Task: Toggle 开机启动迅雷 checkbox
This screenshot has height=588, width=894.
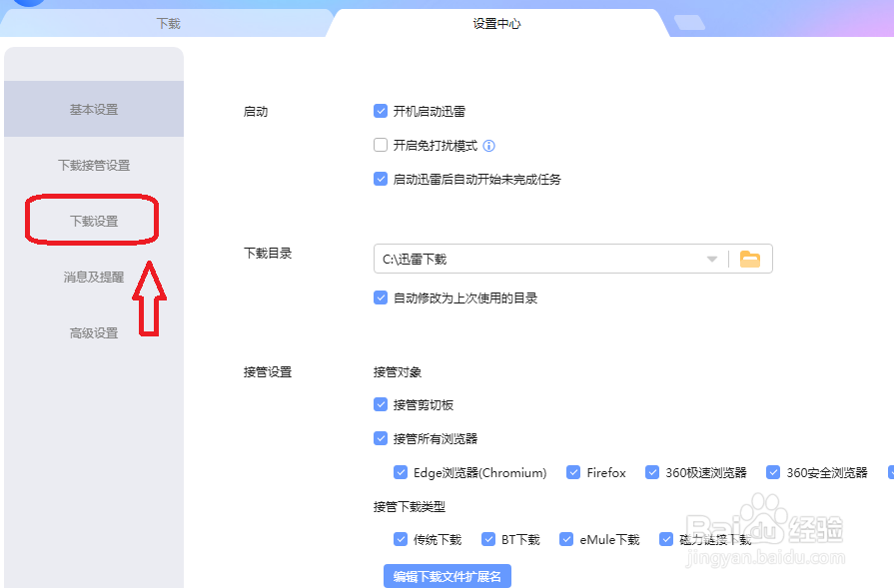Action: [x=381, y=111]
